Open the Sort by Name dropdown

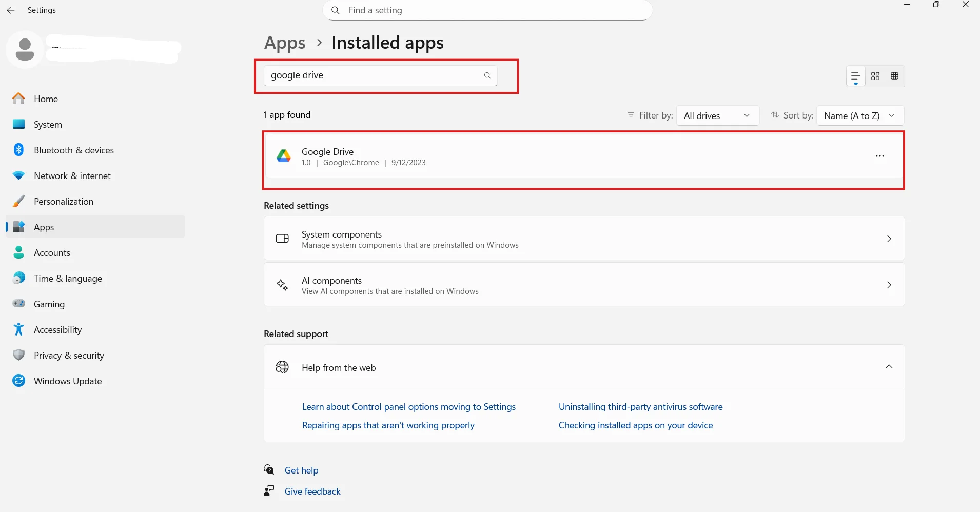[859, 115]
